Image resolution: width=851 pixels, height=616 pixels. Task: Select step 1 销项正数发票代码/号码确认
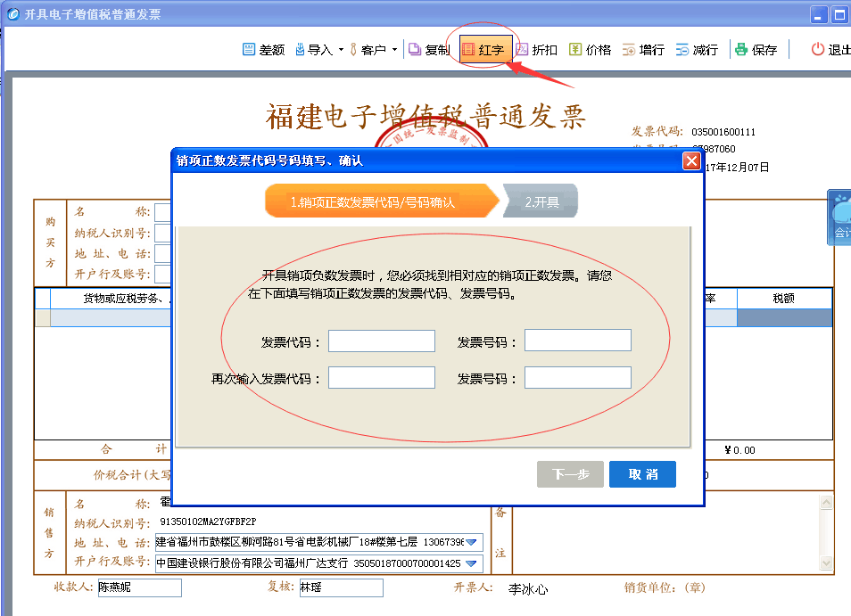coord(375,201)
